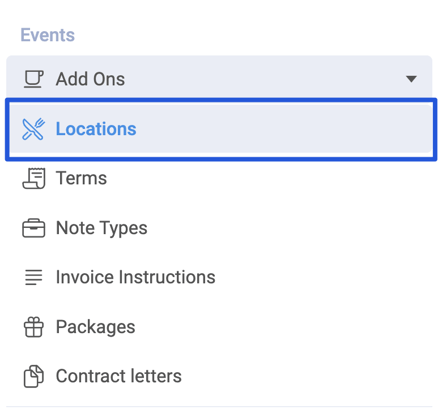Screen dimensions: 442x414
Task: Click the briefcase Note Types icon
Action: (x=34, y=228)
